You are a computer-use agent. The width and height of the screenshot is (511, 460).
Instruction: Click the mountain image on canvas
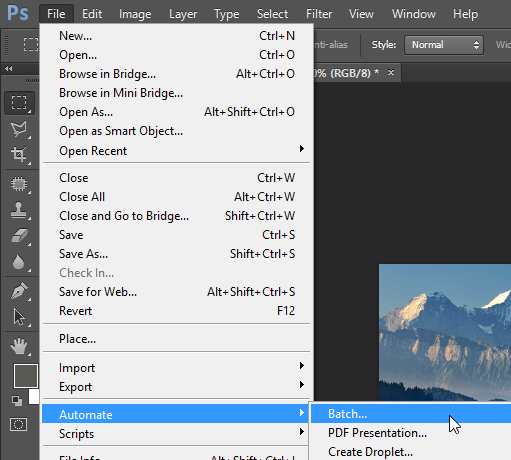[445, 332]
